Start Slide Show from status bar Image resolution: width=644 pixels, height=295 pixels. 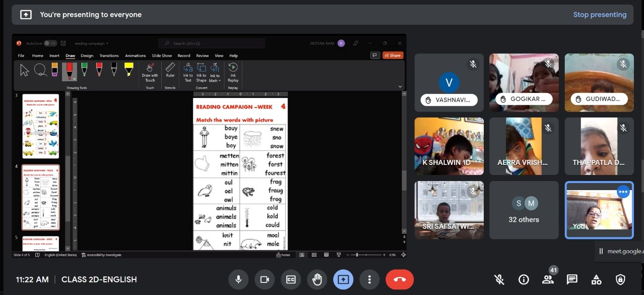pyautogui.click(x=338, y=255)
